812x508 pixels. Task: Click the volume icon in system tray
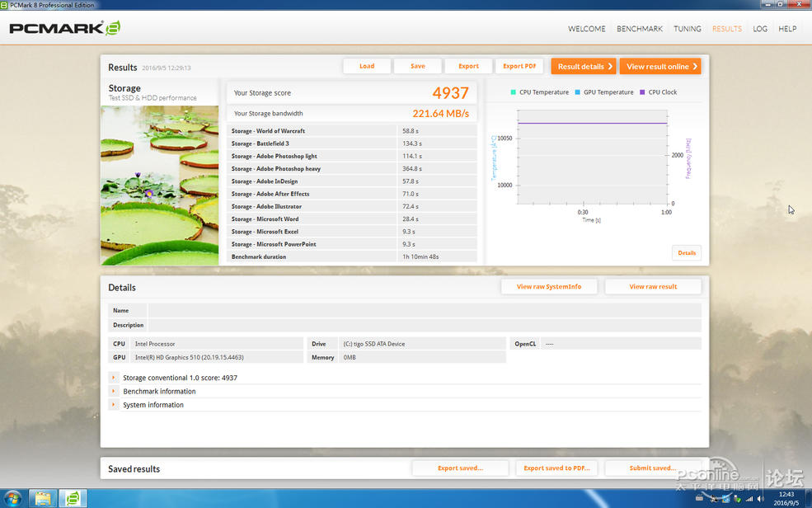coord(759,498)
